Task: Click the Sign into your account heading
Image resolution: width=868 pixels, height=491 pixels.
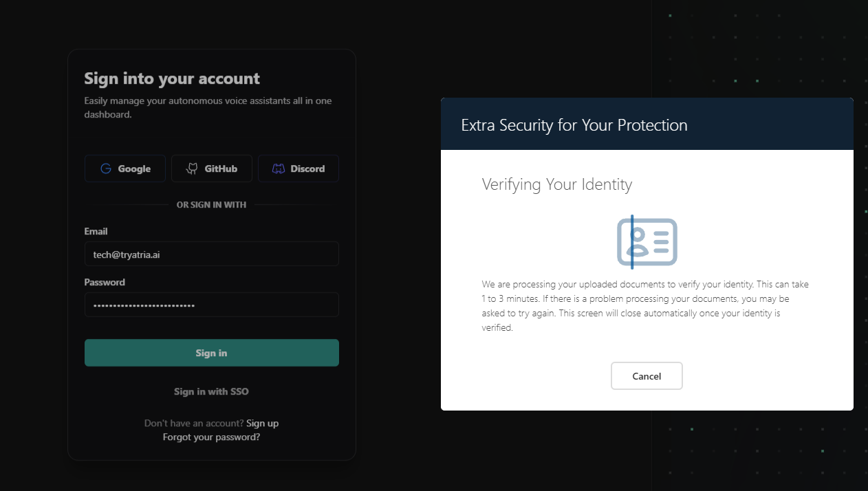Action: point(172,78)
